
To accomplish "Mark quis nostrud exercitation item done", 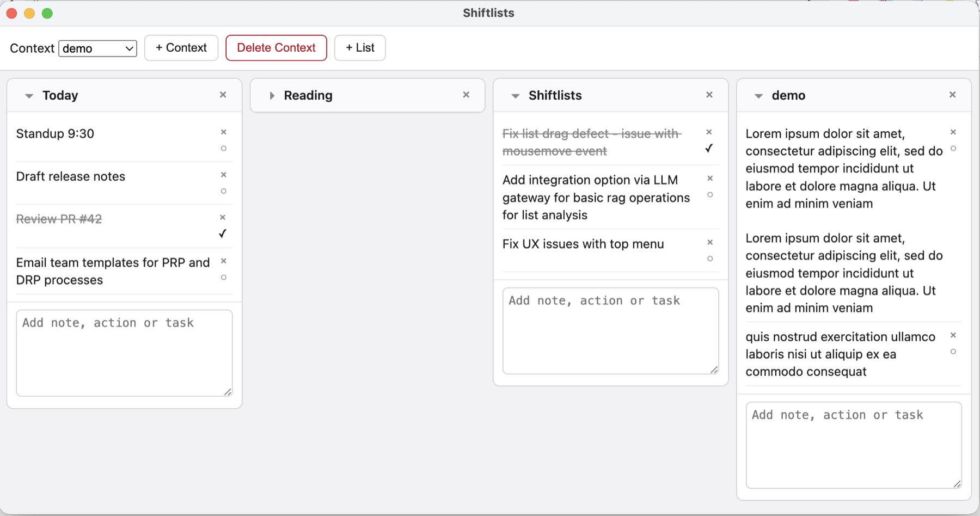I will point(953,352).
